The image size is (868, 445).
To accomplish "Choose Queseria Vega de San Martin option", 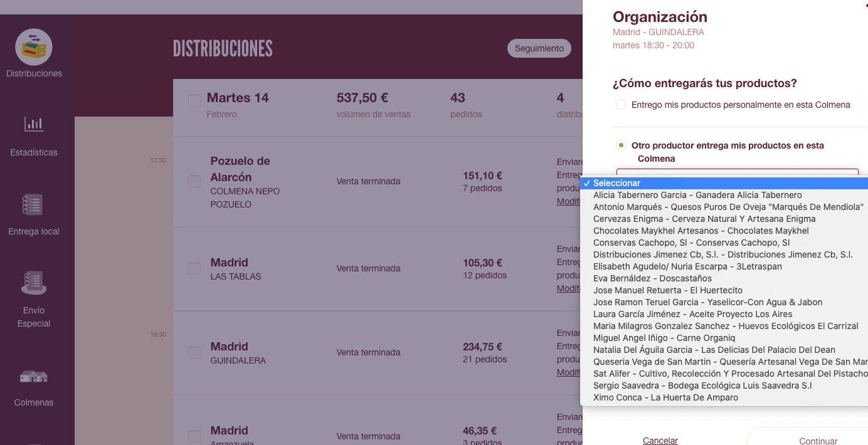I will point(724,362).
